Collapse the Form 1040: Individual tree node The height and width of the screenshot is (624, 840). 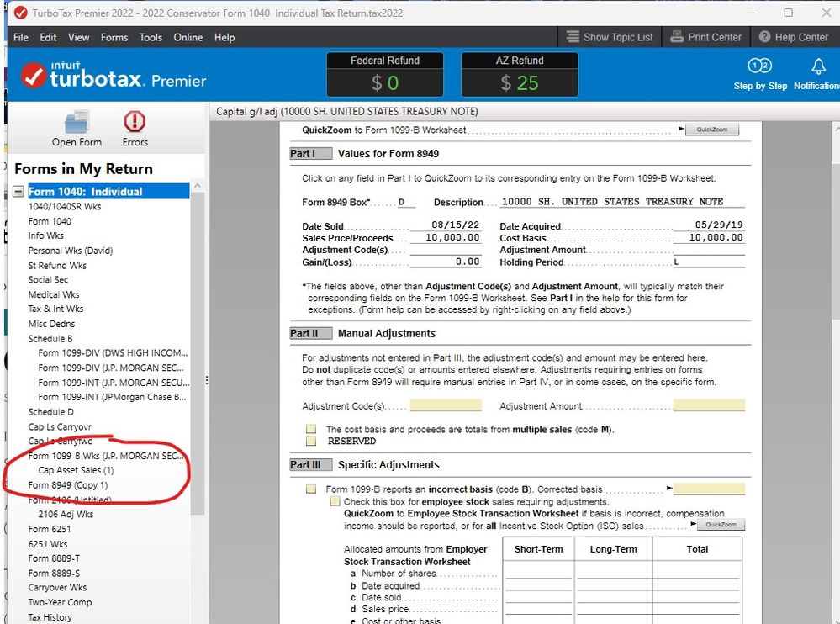(18, 191)
